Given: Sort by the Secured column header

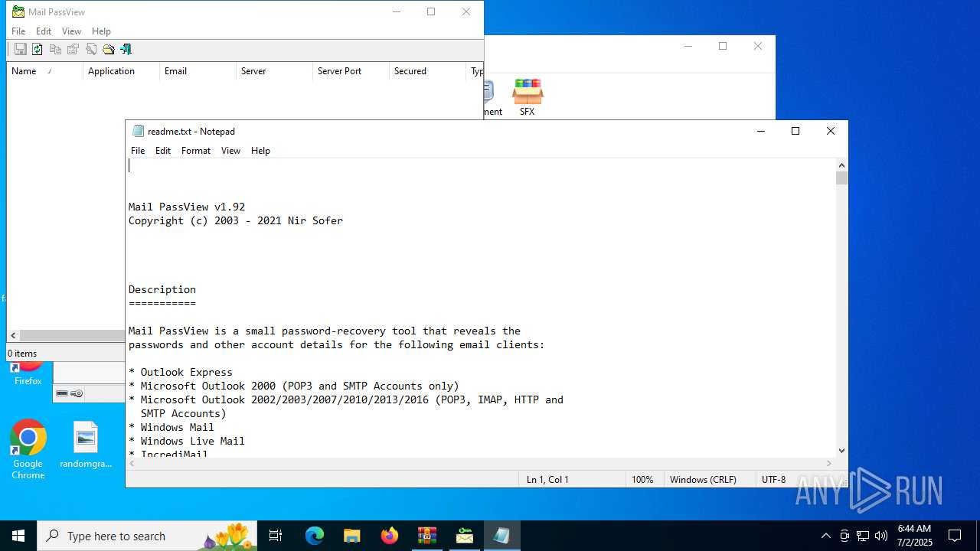Looking at the screenshot, I should click(x=427, y=71).
